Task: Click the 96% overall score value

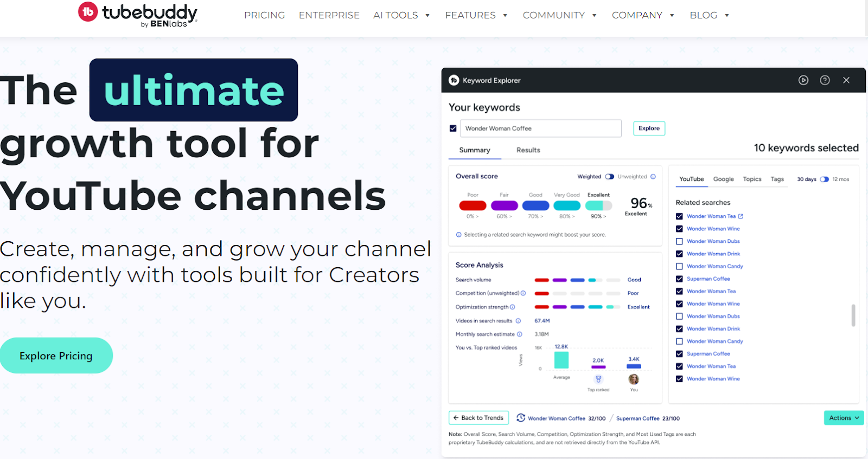Action: 641,203
